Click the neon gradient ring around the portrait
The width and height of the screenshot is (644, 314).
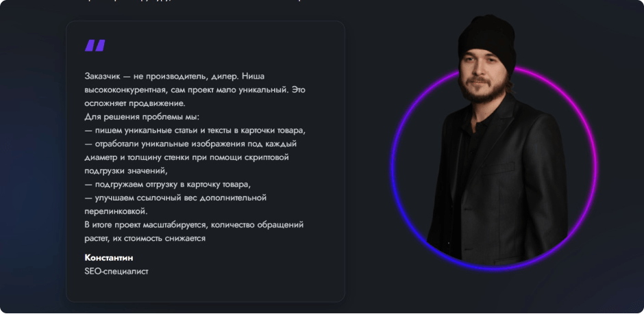(397, 171)
